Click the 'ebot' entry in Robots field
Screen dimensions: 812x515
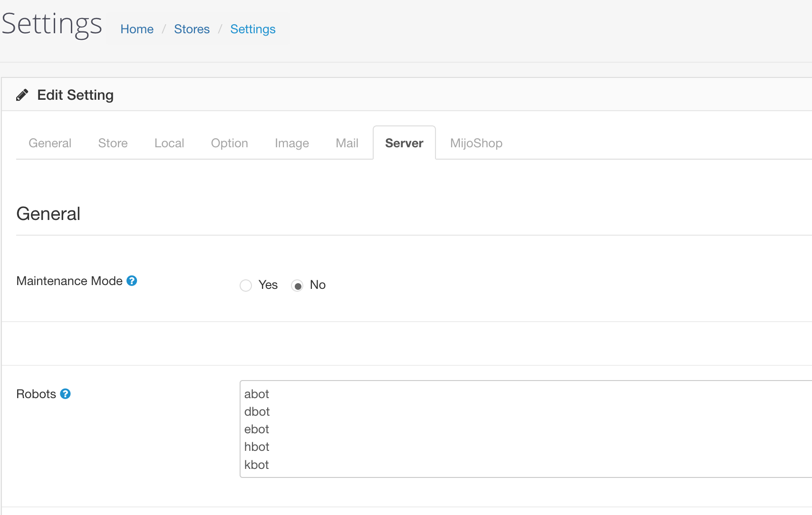[x=257, y=429]
